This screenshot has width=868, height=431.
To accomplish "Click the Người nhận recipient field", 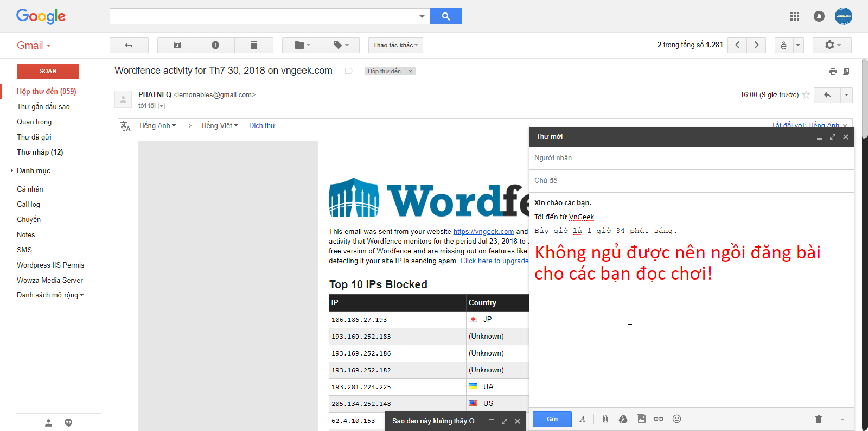I will 691,158.
